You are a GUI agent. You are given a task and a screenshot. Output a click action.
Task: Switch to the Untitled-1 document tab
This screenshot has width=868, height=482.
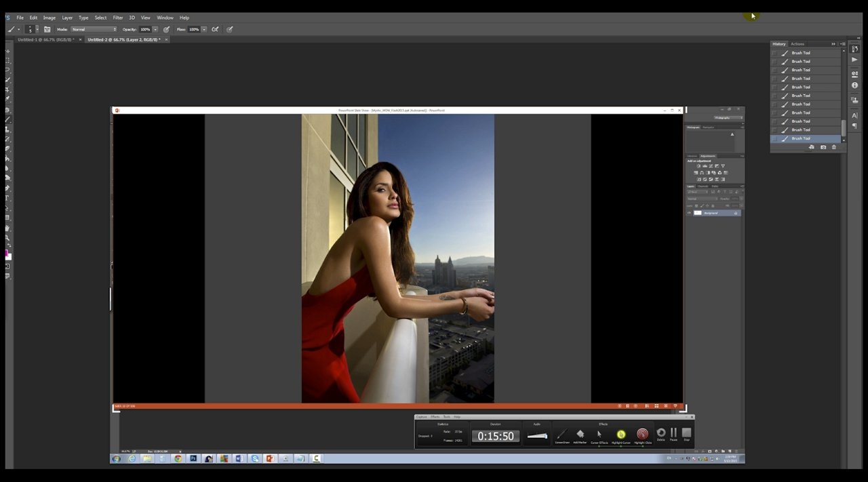tap(45, 40)
